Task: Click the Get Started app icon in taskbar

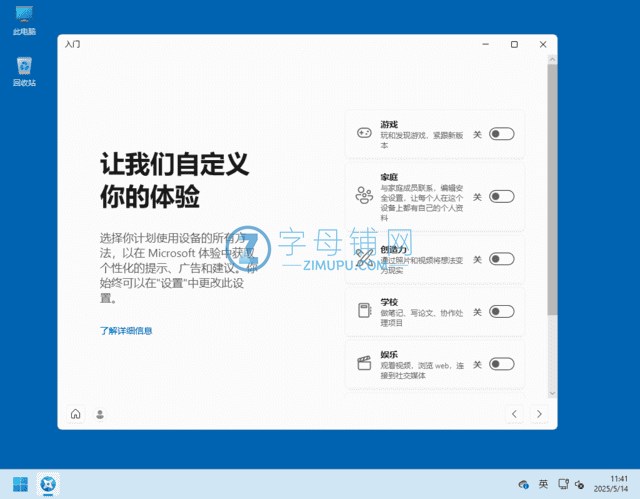Action: coord(48,485)
